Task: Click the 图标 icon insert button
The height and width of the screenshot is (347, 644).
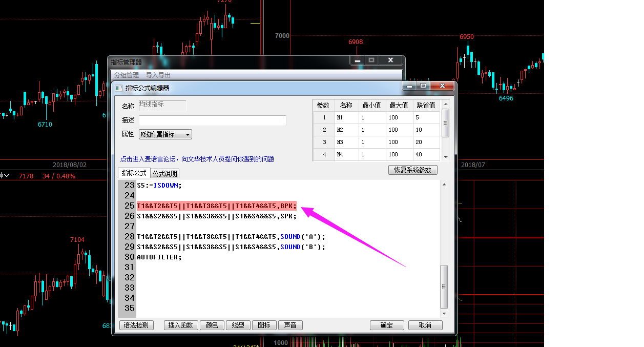Action: point(264,325)
